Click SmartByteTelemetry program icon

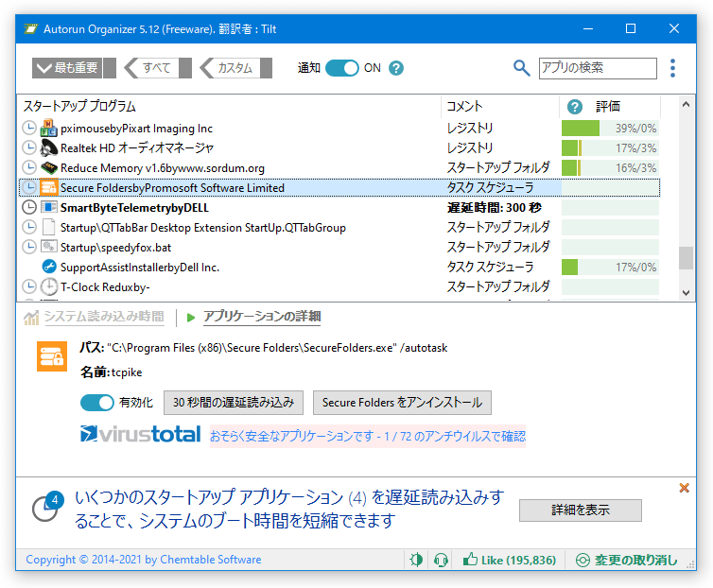(48, 207)
